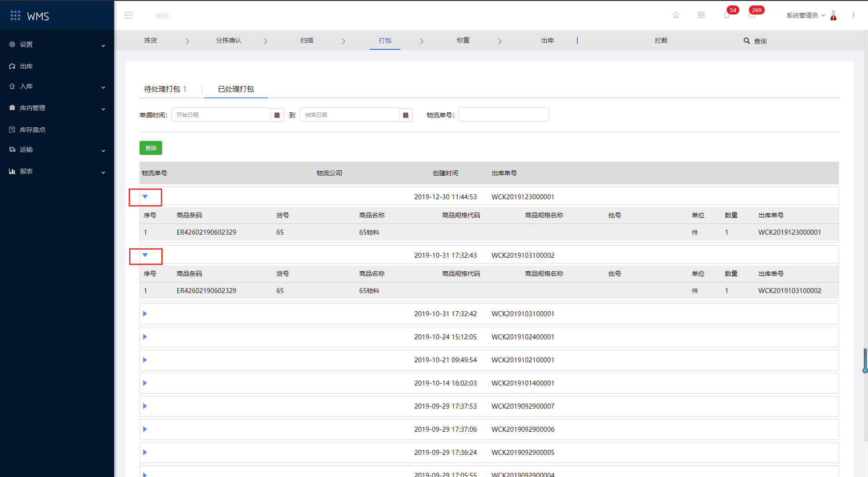Open messages icon with 269 badge
The width and height of the screenshot is (868, 477).
[x=752, y=15]
